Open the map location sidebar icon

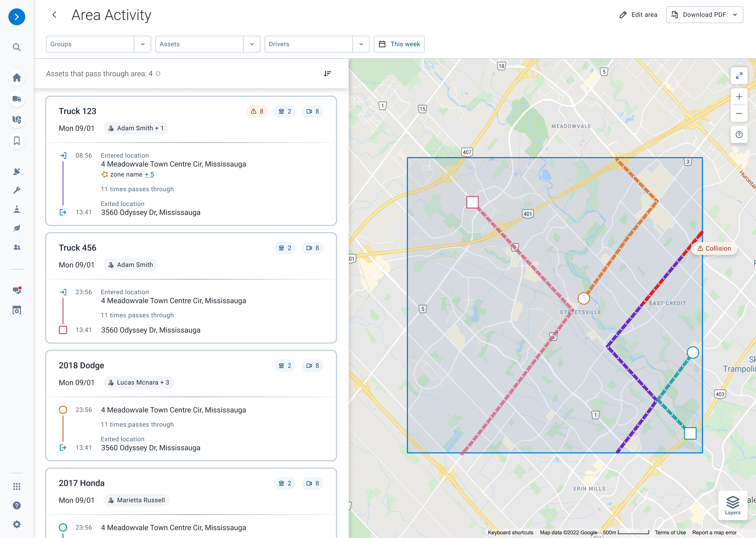click(x=17, y=120)
